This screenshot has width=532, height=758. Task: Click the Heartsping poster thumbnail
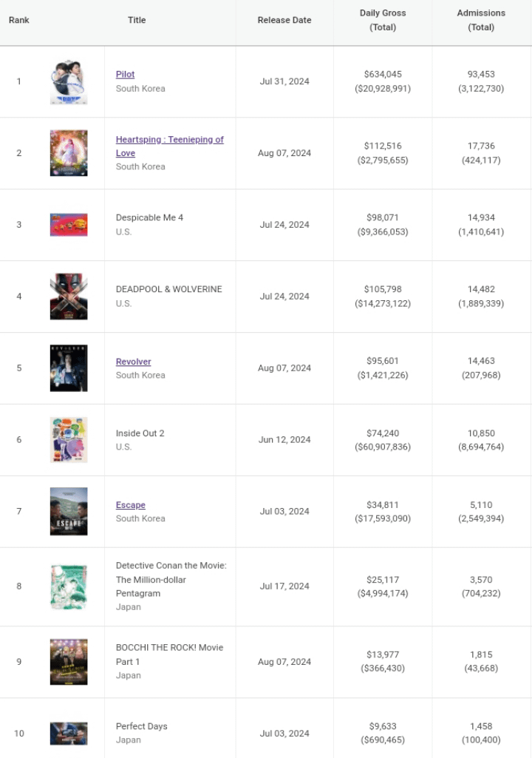point(69,153)
